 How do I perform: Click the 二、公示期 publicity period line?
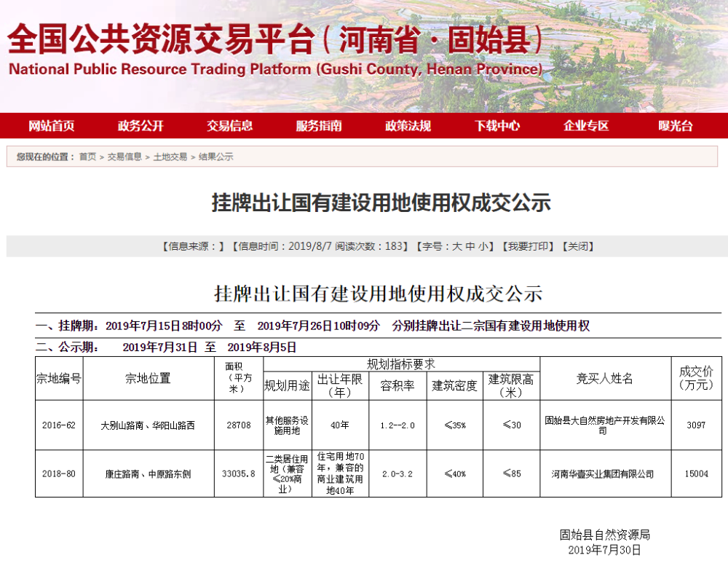(x=166, y=347)
